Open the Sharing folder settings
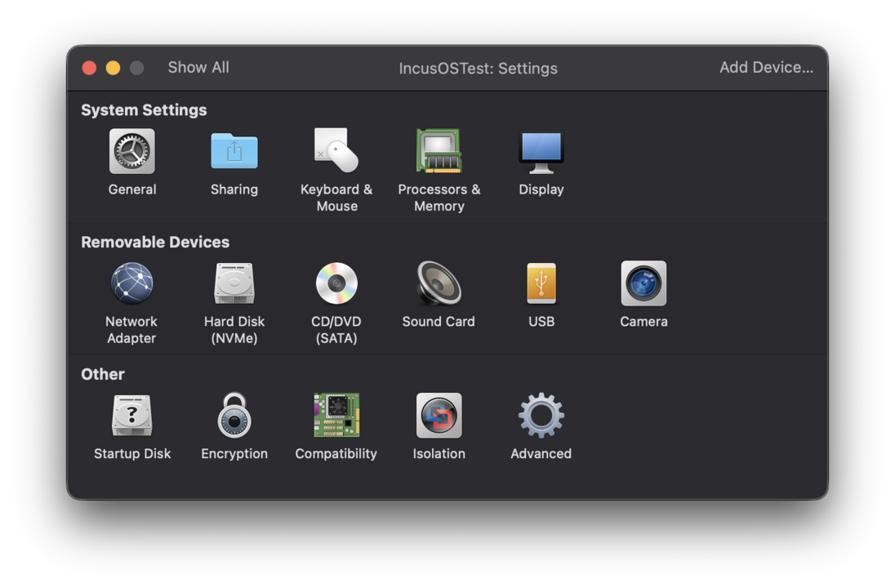This screenshot has width=895, height=588. [x=234, y=151]
